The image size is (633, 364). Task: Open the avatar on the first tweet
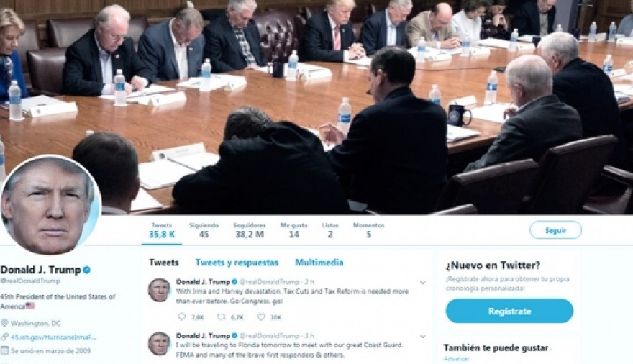pos(159,290)
